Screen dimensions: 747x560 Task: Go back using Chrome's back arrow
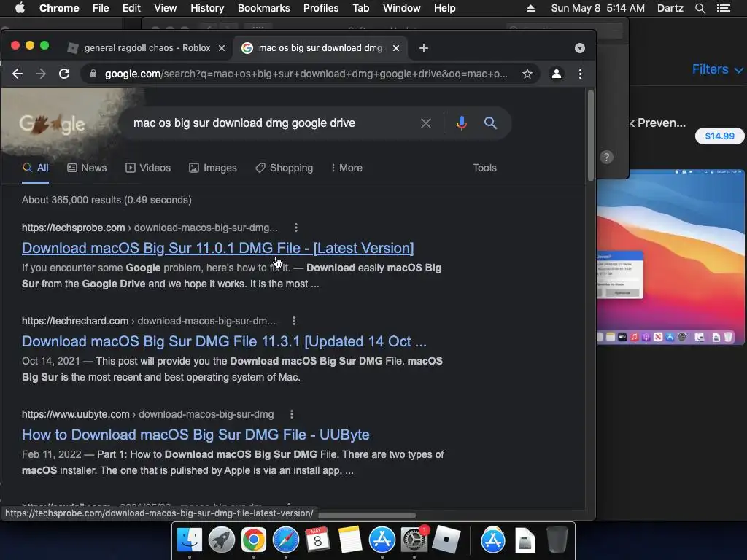(x=18, y=74)
